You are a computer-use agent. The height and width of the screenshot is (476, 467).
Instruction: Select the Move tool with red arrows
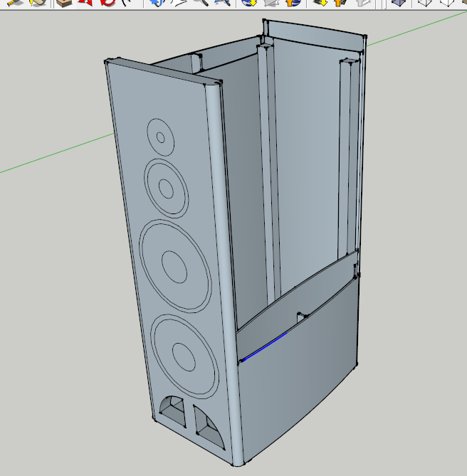85,3
